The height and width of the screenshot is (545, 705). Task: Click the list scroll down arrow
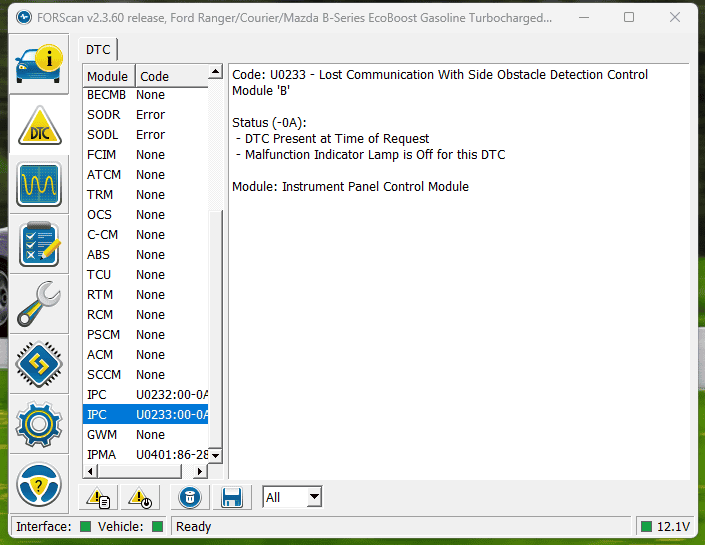click(215, 456)
